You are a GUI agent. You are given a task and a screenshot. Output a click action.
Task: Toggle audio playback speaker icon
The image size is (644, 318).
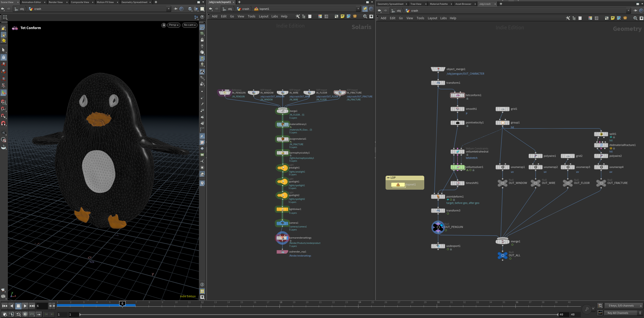tap(12, 314)
